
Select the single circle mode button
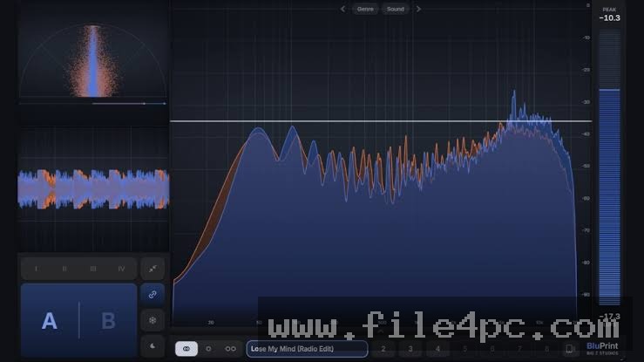coord(208,348)
